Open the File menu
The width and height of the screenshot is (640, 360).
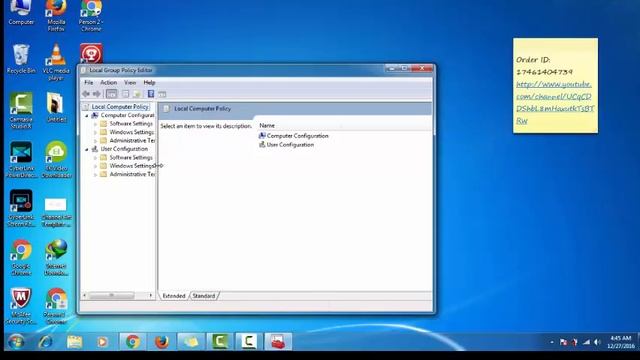tap(89, 82)
